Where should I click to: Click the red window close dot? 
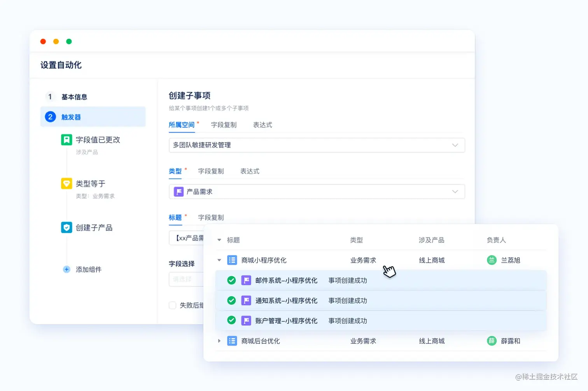pos(43,41)
